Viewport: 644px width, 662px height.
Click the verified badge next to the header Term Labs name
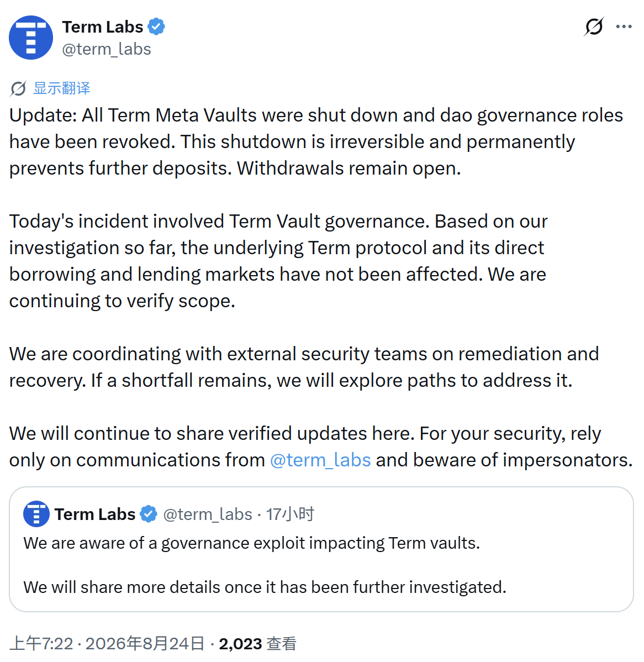[x=156, y=27]
